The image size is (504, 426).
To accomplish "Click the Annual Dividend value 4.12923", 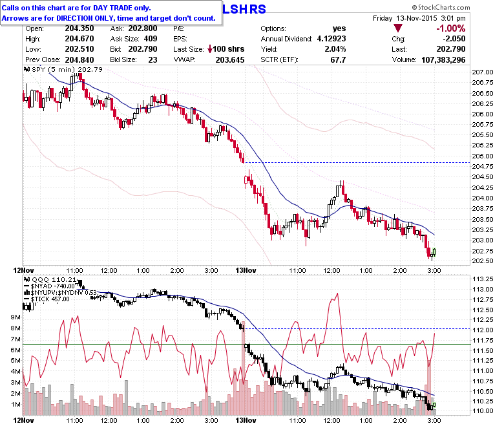I will coord(331,39).
